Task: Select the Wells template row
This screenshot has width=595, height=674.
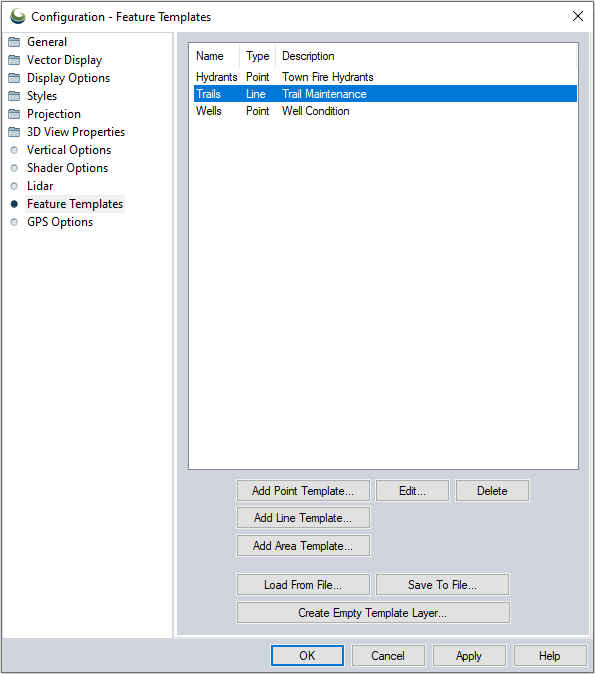Action: coord(385,111)
